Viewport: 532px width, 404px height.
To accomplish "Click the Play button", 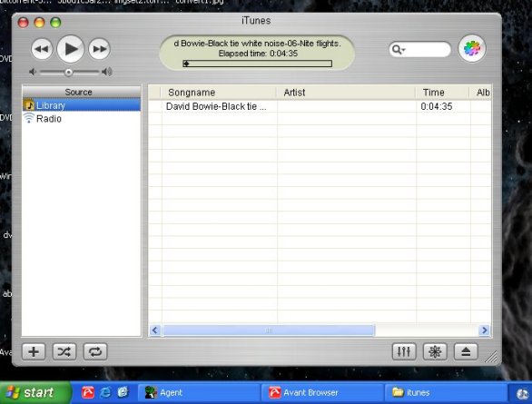I will (x=71, y=49).
